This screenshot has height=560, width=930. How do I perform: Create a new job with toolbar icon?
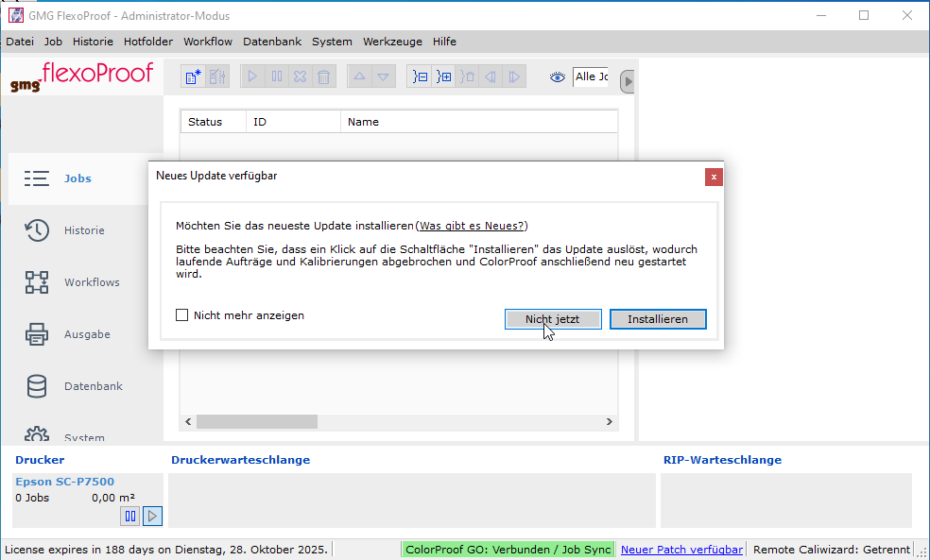pyautogui.click(x=194, y=76)
